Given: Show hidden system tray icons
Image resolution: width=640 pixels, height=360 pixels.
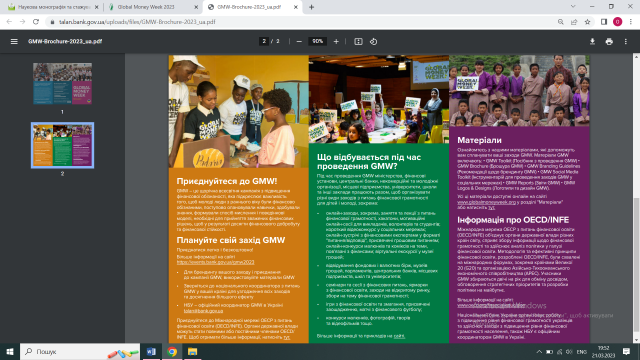Looking at the screenshot, I should pyautogui.click(x=539, y=352).
